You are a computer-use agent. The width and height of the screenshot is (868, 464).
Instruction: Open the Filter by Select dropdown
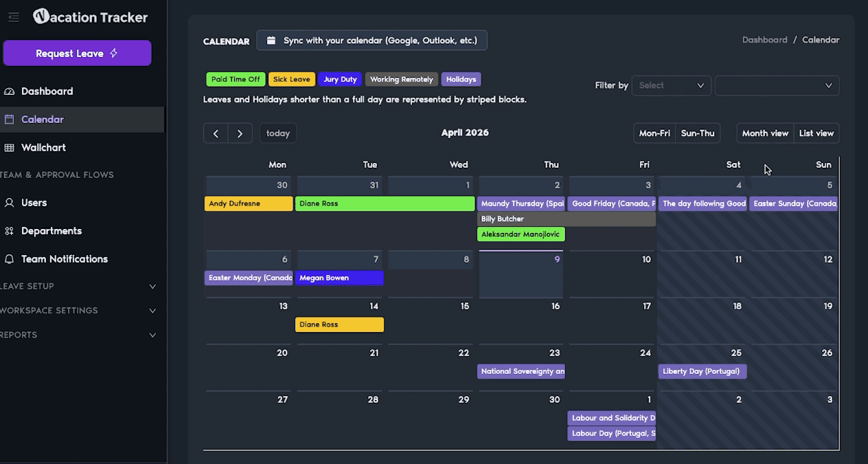671,85
